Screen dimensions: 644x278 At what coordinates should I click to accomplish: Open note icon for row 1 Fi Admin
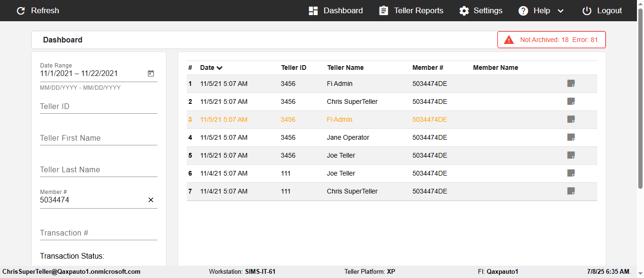pos(571,84)
